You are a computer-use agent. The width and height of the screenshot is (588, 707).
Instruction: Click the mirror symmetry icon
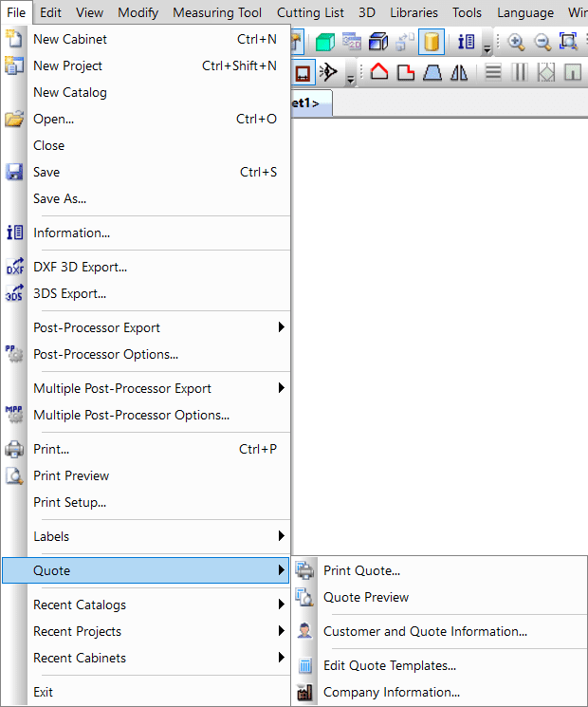coord(459,72)
